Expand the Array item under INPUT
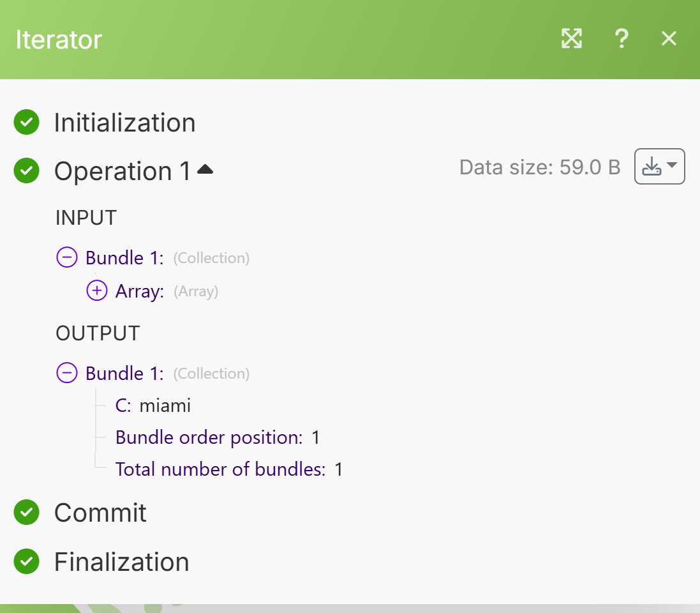Screen dimensions: 700x613 (97, 291)
